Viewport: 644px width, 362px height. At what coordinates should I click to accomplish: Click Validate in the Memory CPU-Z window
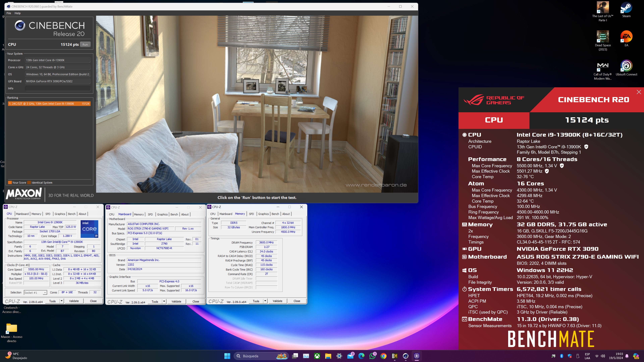[278, 301]
